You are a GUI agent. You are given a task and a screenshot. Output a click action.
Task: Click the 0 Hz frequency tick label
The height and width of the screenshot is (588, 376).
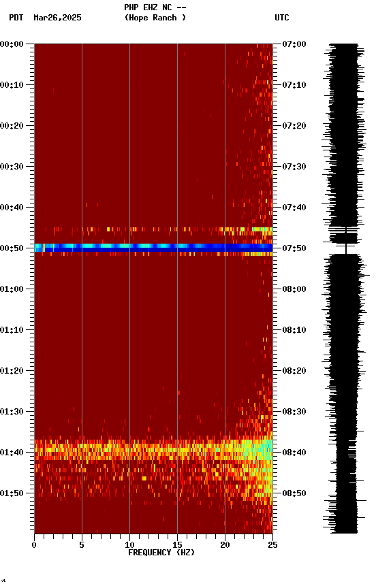[34, 545]
